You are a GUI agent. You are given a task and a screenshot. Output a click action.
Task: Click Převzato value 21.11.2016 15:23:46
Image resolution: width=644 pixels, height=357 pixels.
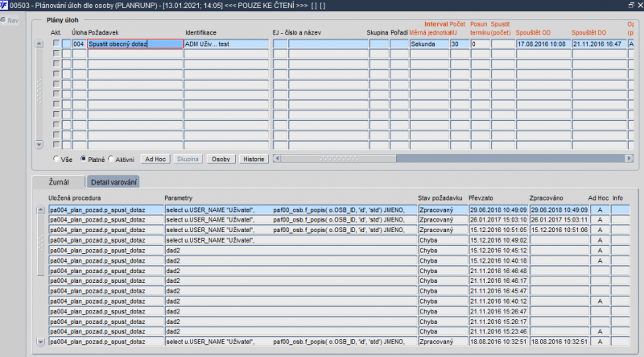498,331
